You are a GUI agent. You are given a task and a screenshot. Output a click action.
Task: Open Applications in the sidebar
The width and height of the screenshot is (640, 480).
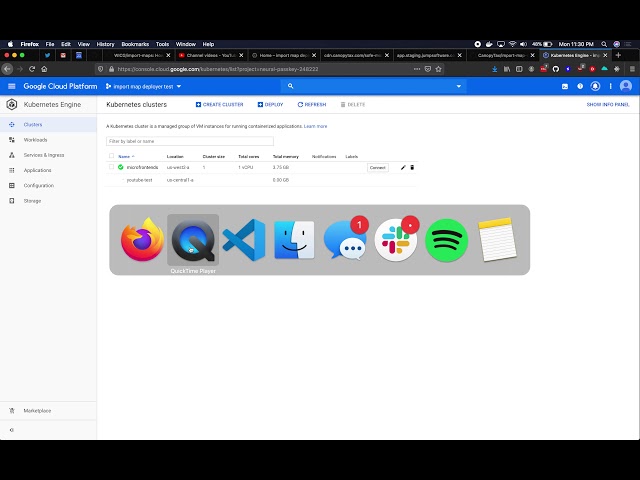coord(48,170)
